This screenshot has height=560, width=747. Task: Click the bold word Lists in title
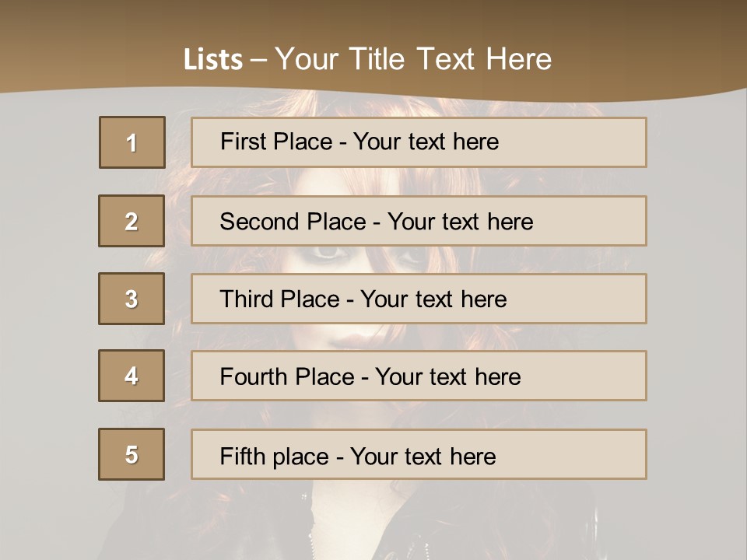coord(213,60)
